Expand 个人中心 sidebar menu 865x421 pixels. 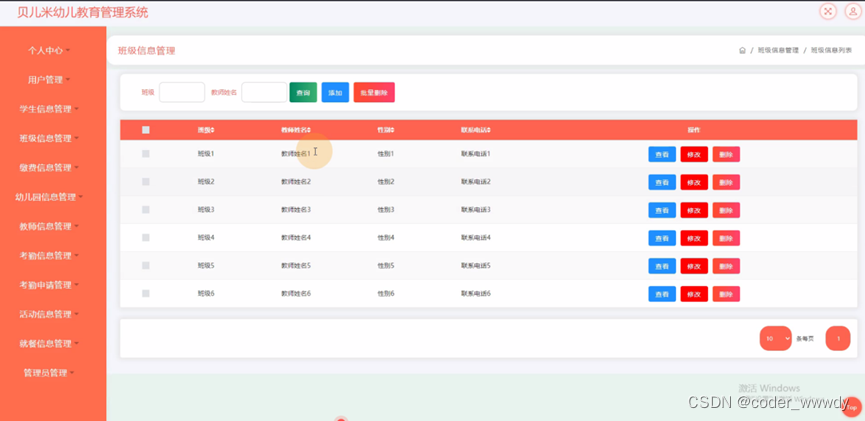pos(49,50)
